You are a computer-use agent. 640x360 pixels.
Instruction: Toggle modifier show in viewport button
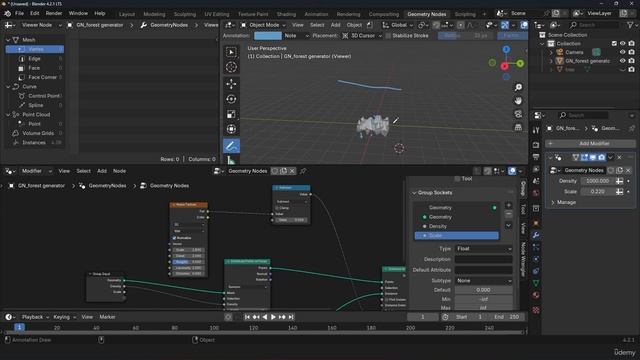pos(593,157)
